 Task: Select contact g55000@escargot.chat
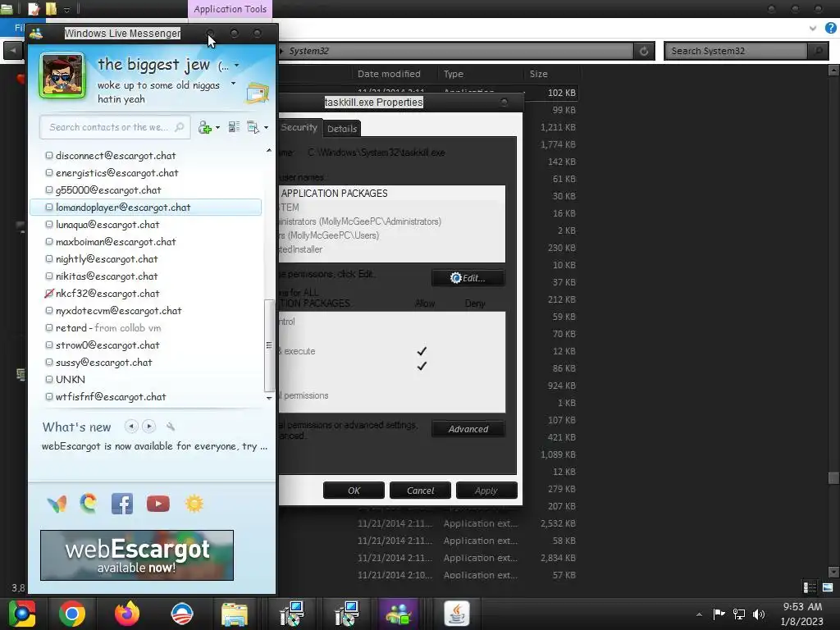coord(108,190)
